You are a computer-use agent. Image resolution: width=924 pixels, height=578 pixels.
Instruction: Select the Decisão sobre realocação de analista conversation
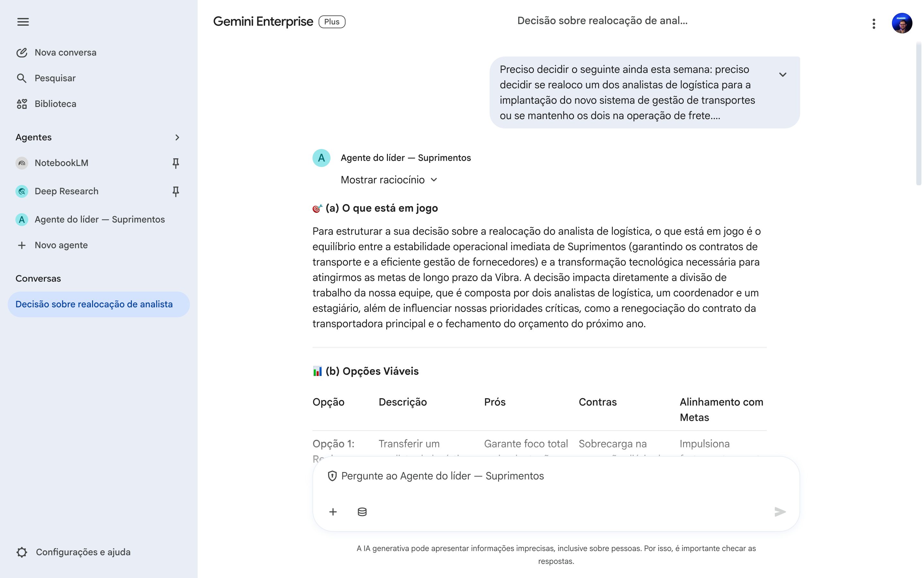pyautogui.click(x=98, y=304)
